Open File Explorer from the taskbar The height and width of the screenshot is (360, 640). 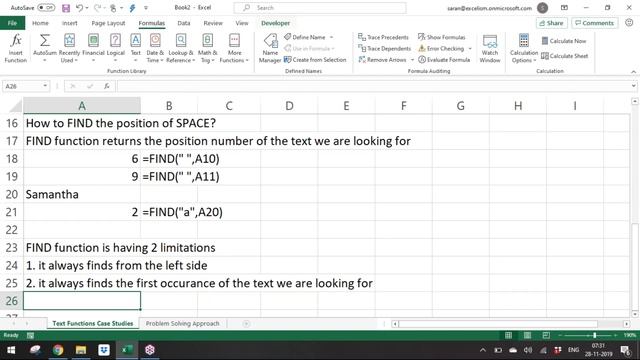tap(81, 350)
